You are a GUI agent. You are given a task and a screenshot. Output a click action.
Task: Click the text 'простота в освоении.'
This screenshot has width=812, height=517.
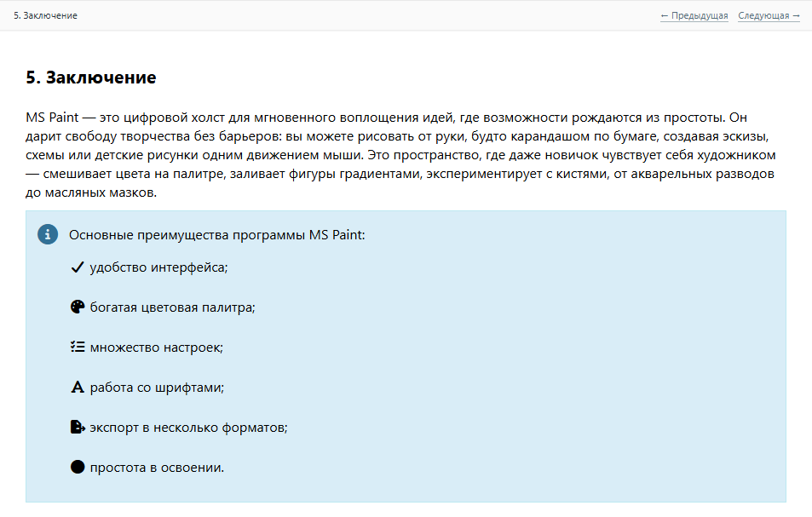coord(157,467)
